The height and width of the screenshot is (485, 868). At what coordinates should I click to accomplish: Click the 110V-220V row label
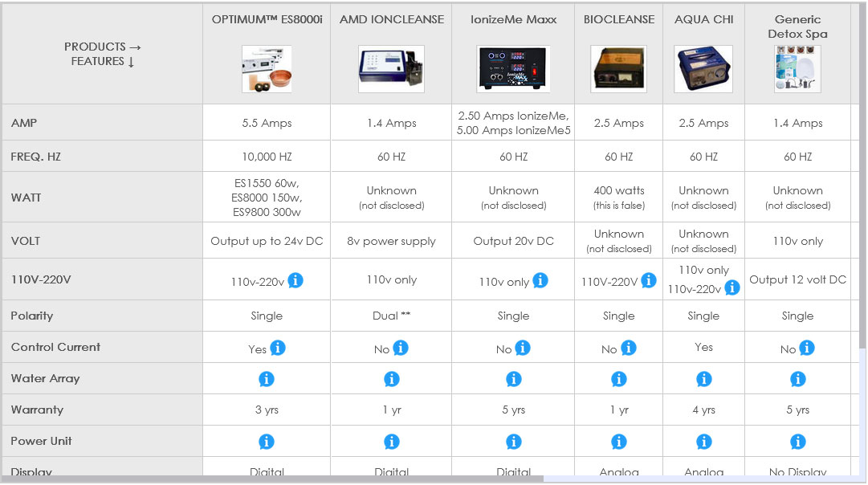[41, 279]
